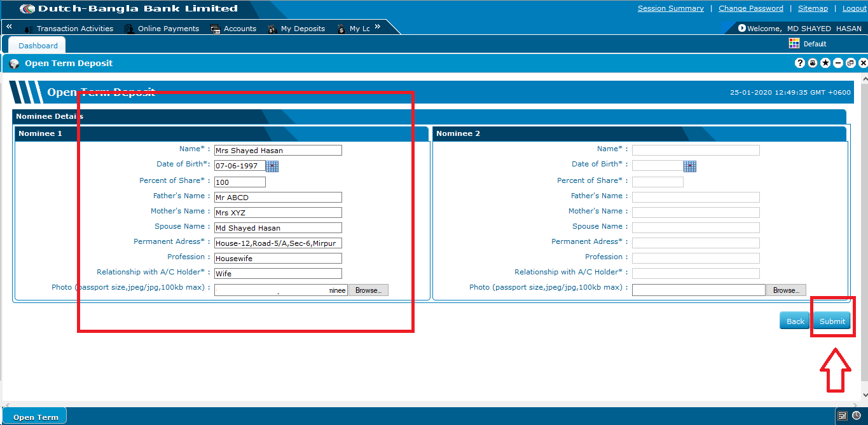Select the star favorite icon on panel header
The image size is (868, 425).
pos(825,63)
